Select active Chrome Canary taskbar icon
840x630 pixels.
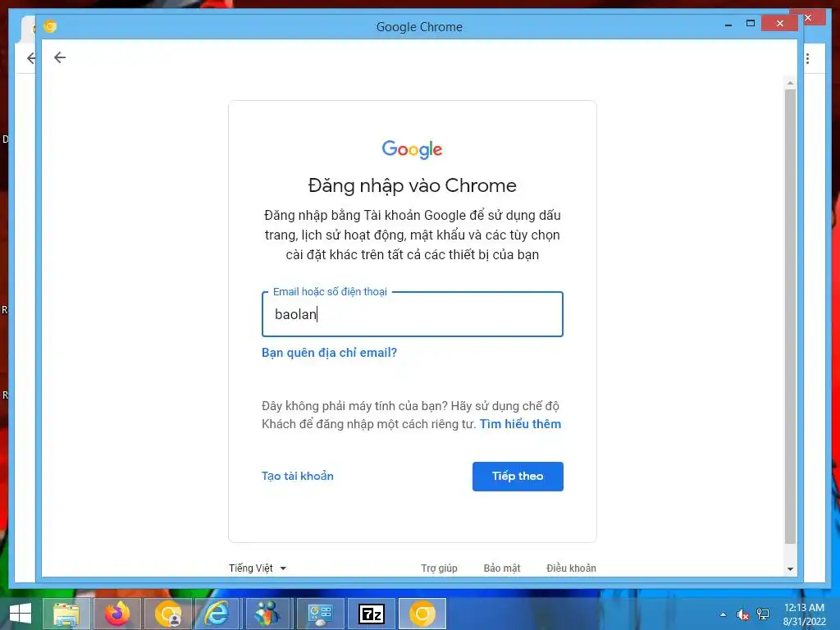point(422,614)
